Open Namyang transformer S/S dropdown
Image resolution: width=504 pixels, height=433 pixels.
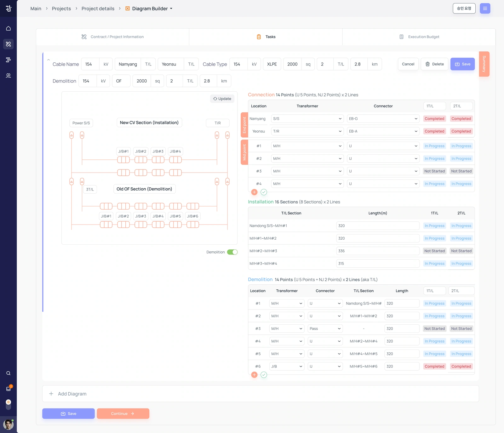[307, 119]
